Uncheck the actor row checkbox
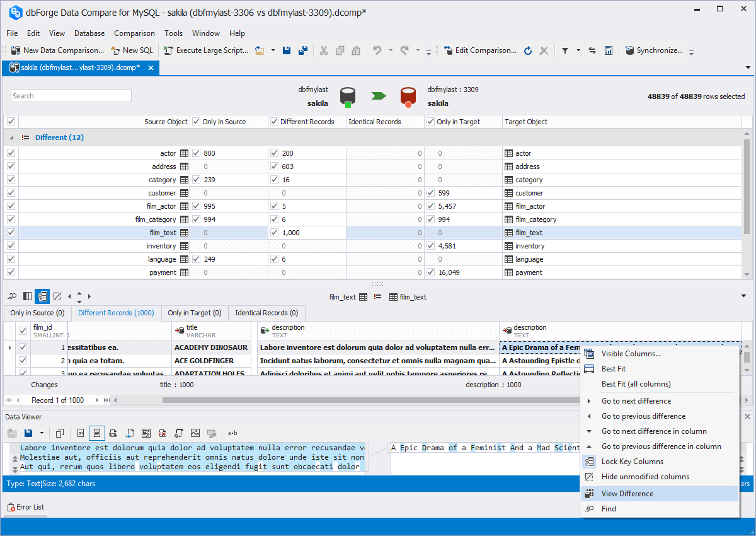 [x=11, y=153]
